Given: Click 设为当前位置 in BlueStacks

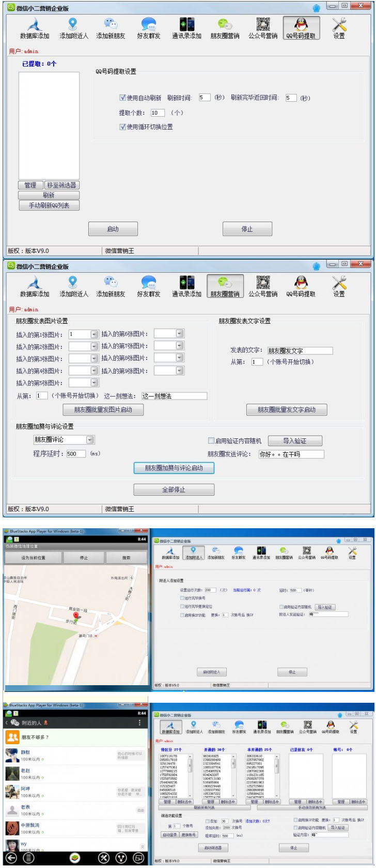Looking at the screenshot, I should (x=33, y=558).
